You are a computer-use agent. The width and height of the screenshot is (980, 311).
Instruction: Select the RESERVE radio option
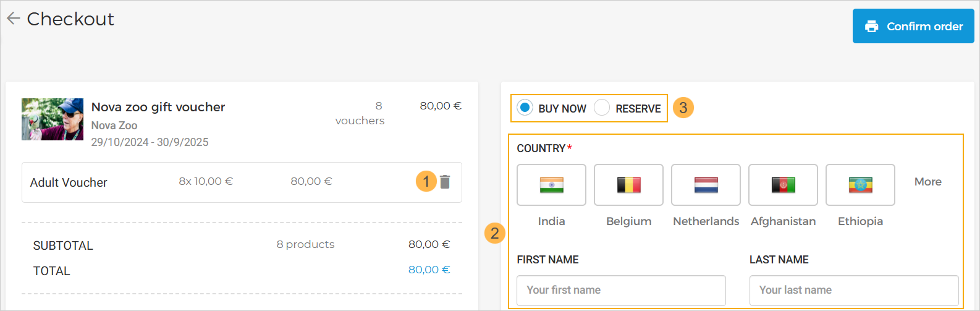point(602,108)
